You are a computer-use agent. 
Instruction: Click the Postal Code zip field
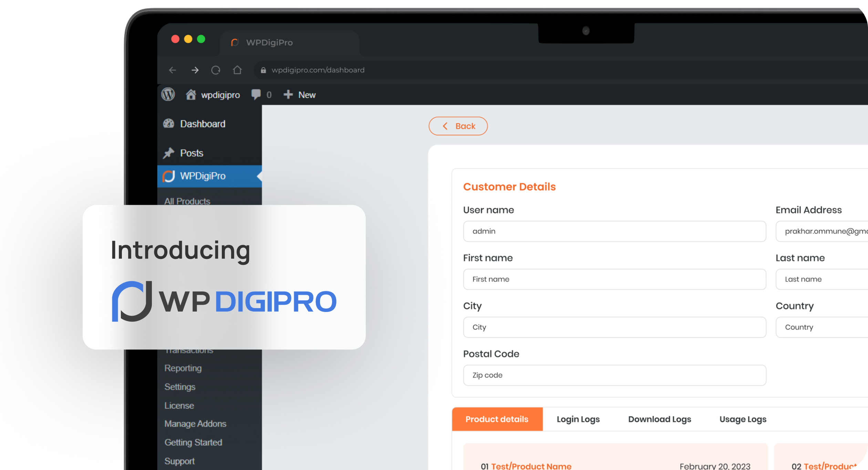[614, 375]
